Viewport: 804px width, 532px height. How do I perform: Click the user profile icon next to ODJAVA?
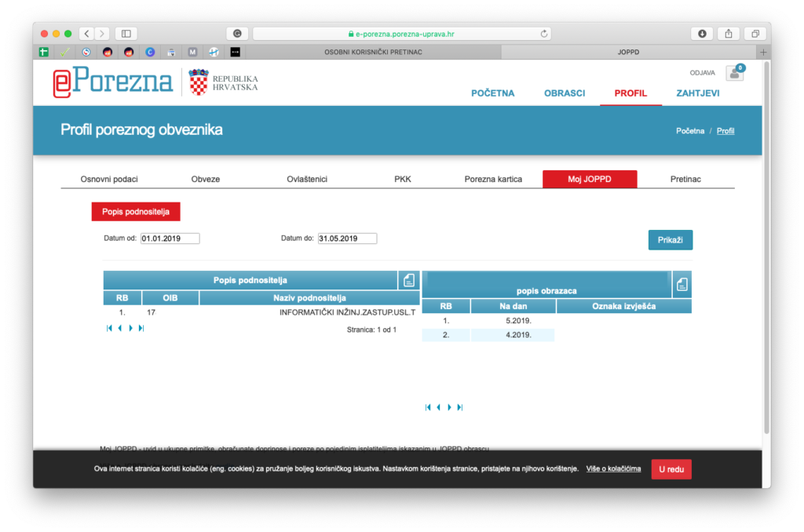pos(735,74)
